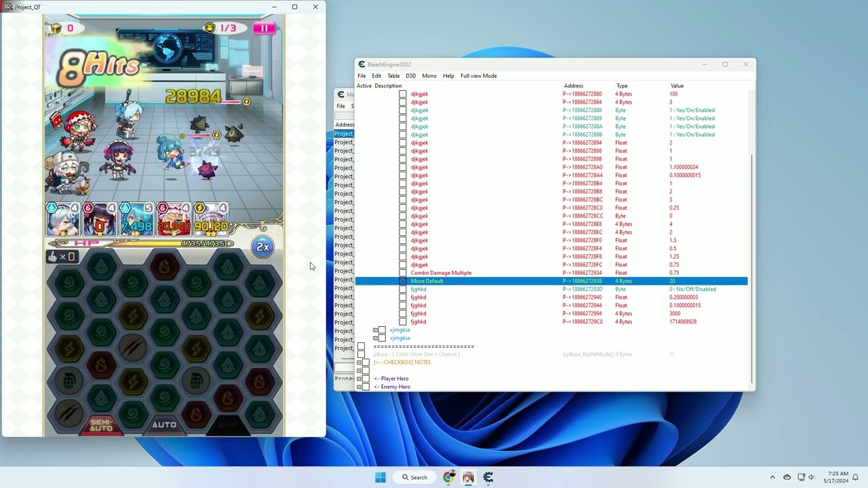Open the volume control in system tray
This screenshot has height=488, width=868.
coord(812,477)
